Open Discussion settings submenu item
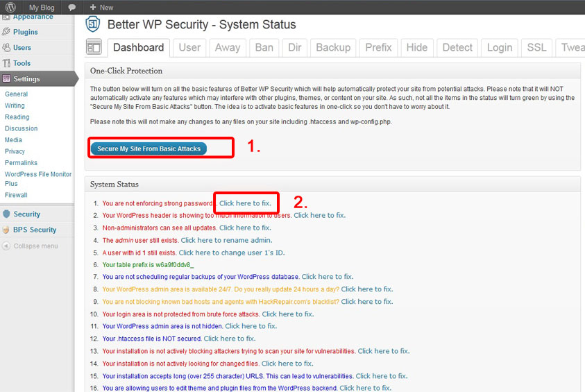Screen dimensions: 585x392 [21, 128]
